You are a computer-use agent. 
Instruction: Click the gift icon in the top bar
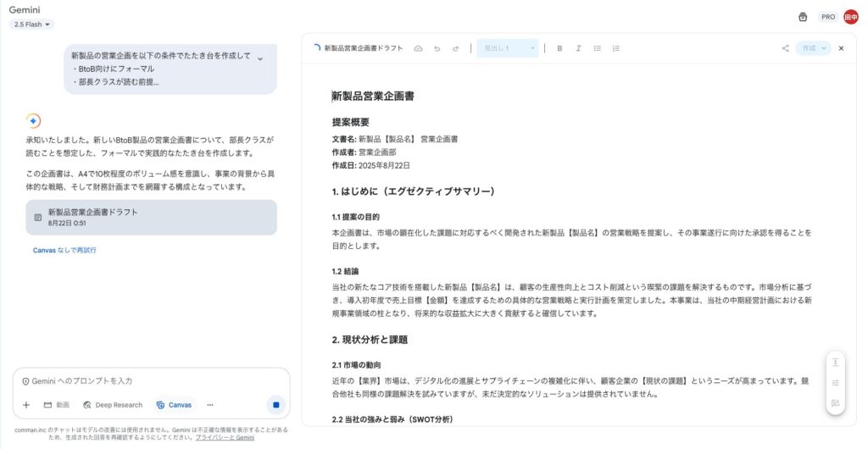click(803, 17)
